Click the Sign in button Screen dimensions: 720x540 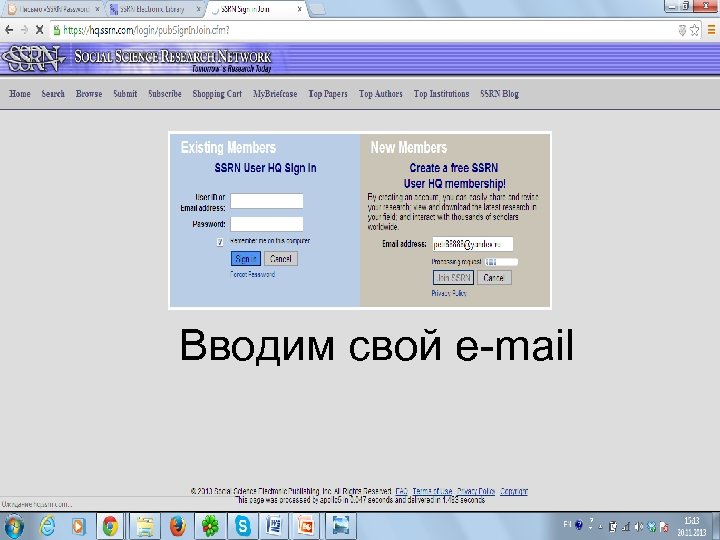pyautogui.click(x=246, y=259)
